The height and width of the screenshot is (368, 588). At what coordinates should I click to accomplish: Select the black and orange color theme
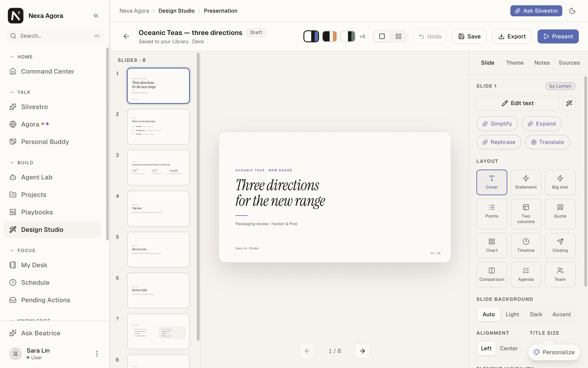click(x=329, y=37)
